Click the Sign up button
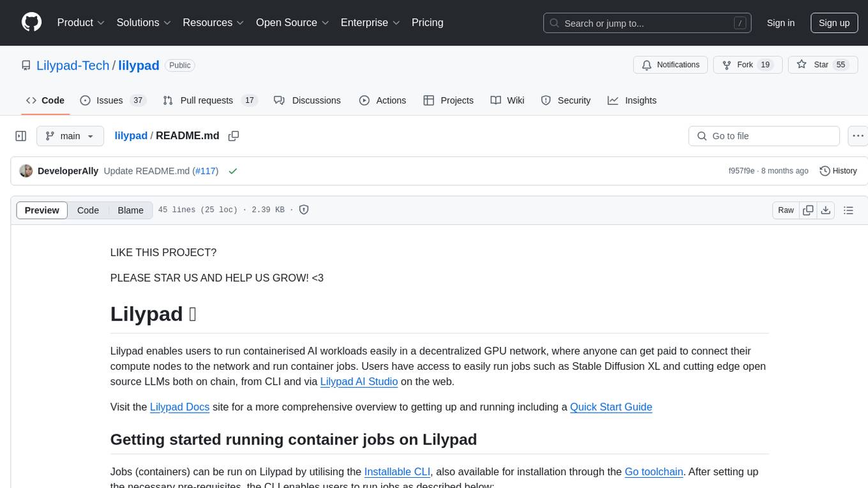Screen dimensions: 868x488 pyautogui.click(x=834, y=23)
